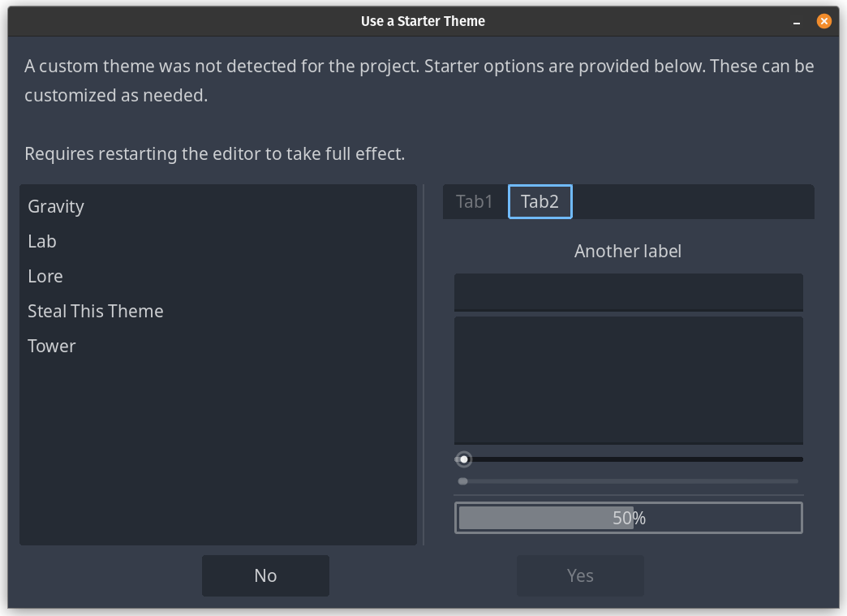Choose the Lab theme option
This screenshot has height=616, width=847.
point(42,242)
